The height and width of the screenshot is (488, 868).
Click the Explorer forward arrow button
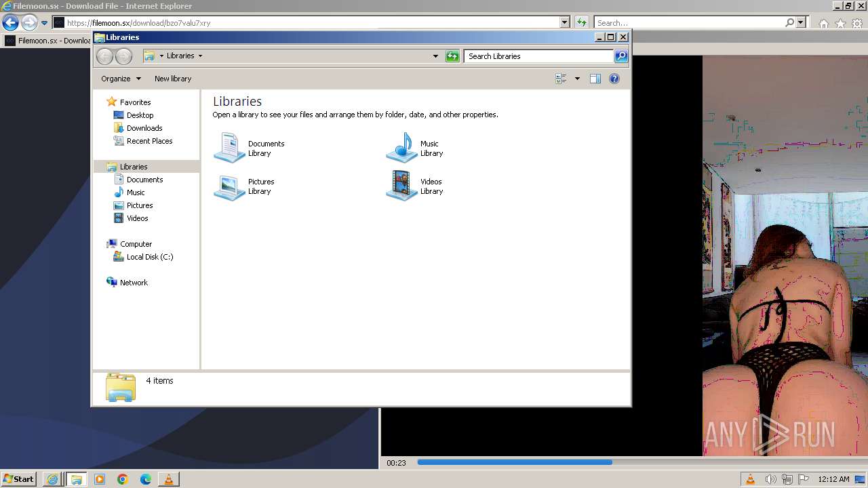coord(123,56)
